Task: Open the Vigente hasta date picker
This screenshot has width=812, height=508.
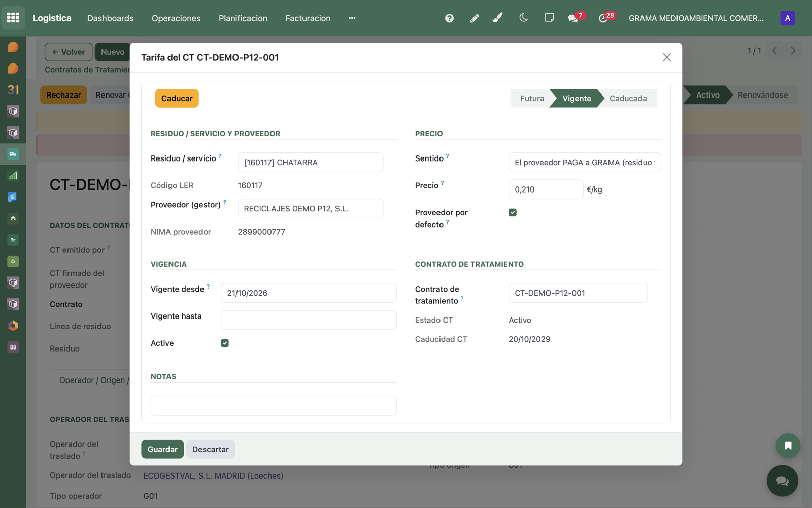Action: [309, 320]
